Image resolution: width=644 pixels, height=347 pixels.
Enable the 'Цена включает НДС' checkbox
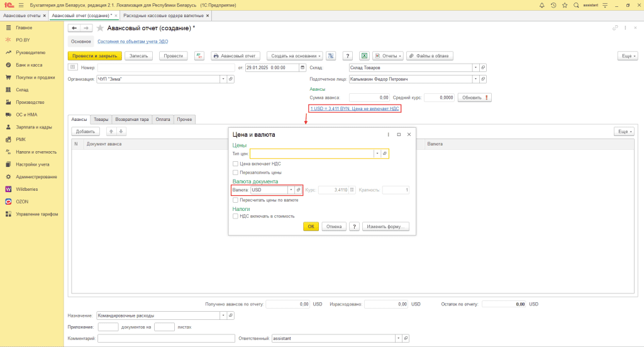[x=235, y=163]
